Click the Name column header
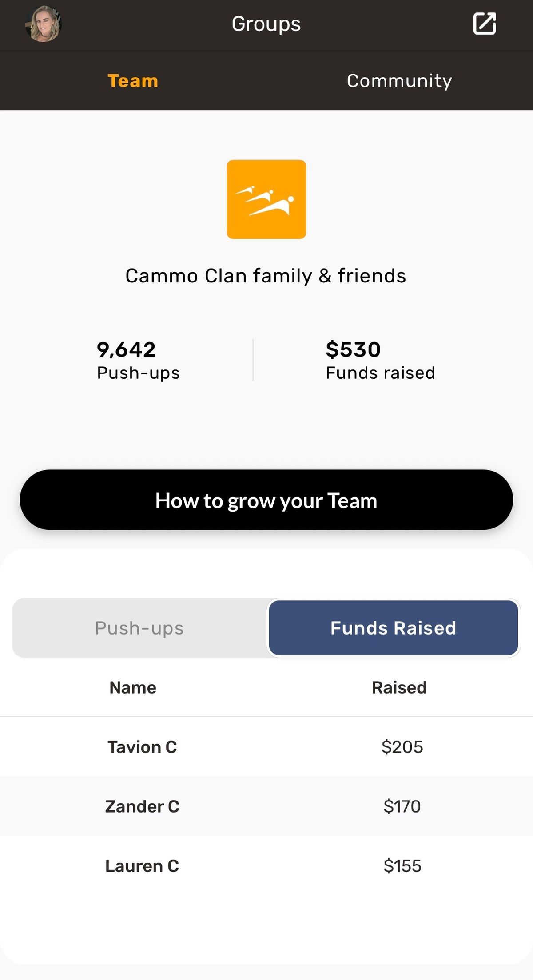 133,687
